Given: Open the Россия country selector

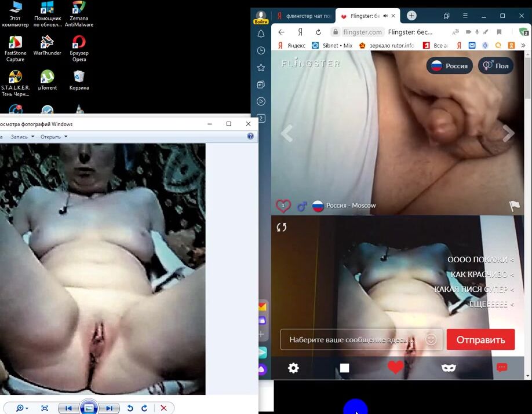Looking at the screenshot, I should point(450,66).
